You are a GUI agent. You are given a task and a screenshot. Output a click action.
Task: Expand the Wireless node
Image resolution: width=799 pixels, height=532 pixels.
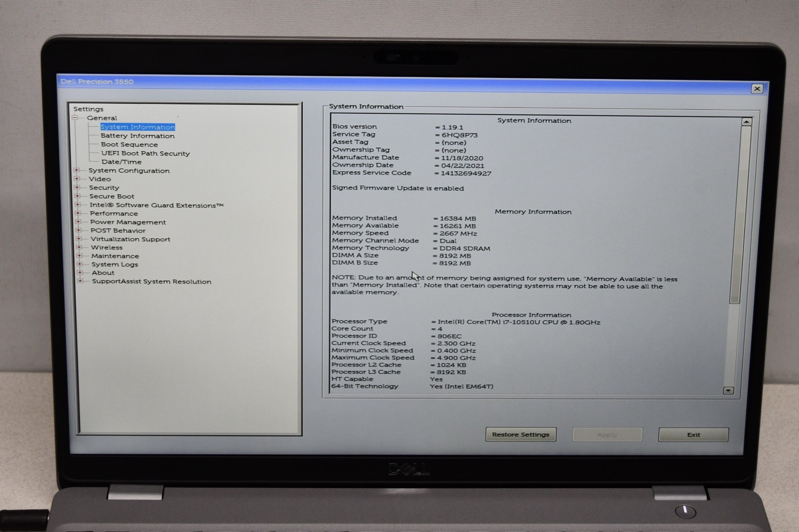pos(79,247)
